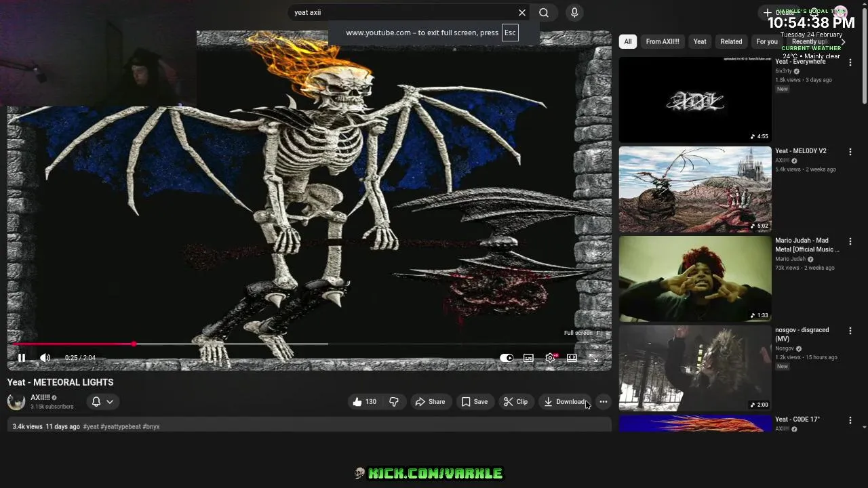Open more actions three-dot menu under video
868x488 pixels.
point(603,402)
